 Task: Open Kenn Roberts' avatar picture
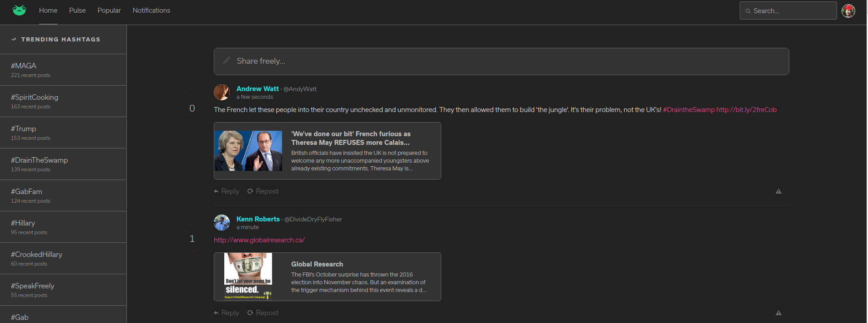(x=222, y=222)
